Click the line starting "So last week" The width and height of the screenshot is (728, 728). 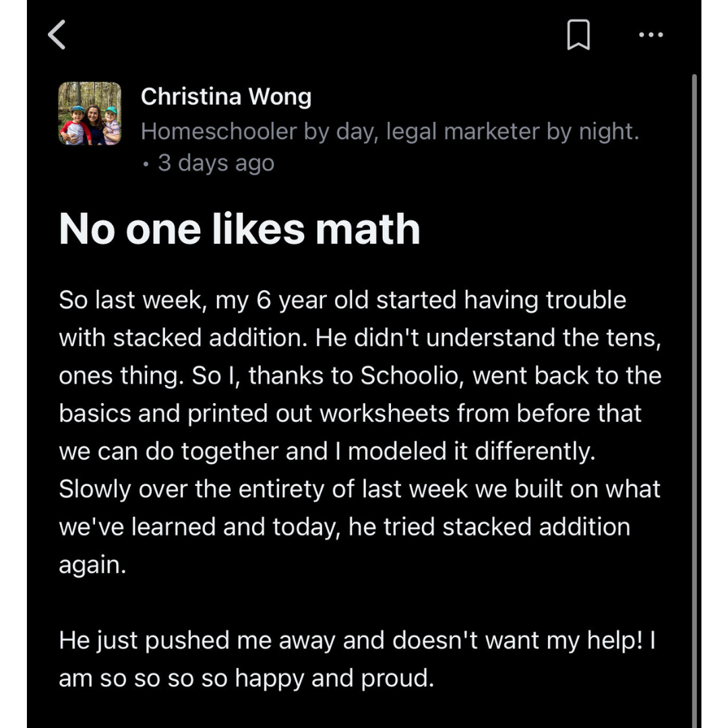pos(342,300)
